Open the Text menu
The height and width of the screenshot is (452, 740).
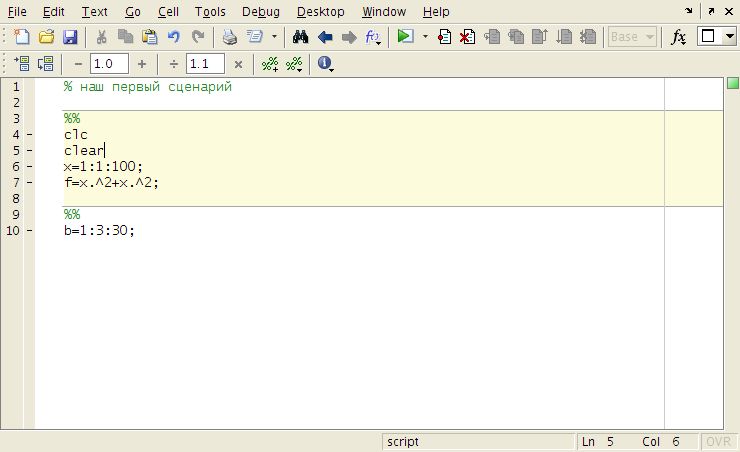[x=94, y=12]
